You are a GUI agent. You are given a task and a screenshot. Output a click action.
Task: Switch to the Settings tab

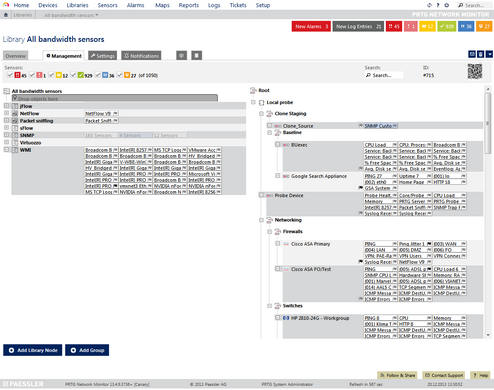tap(103, 56)
